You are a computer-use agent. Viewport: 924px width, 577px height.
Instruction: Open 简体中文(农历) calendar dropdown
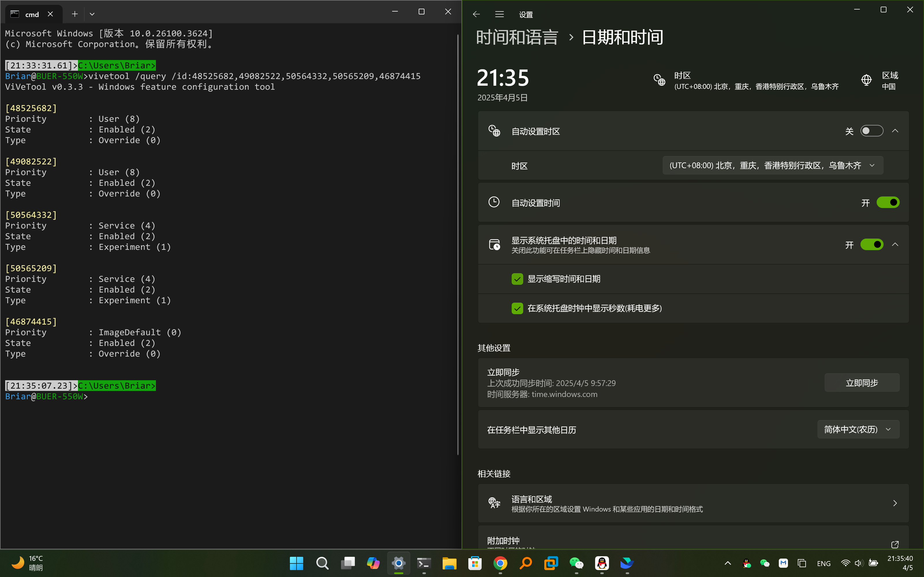click(858, 430)
